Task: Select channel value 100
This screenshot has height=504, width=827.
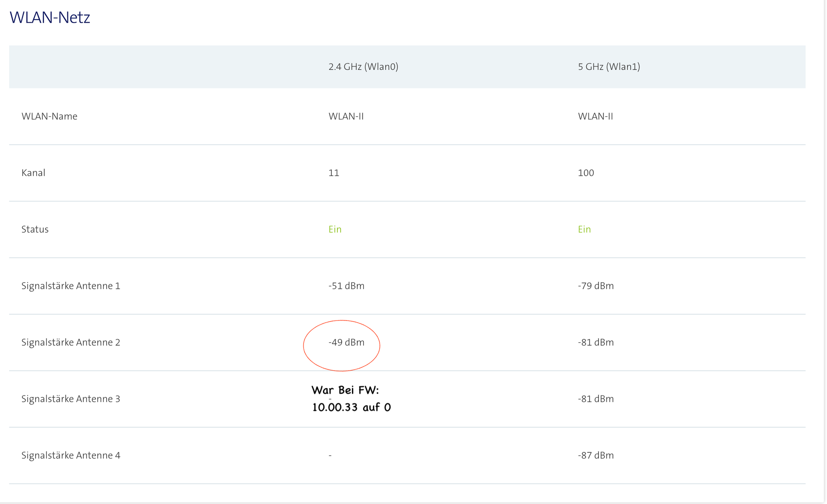Action: [x=586, y=173]
